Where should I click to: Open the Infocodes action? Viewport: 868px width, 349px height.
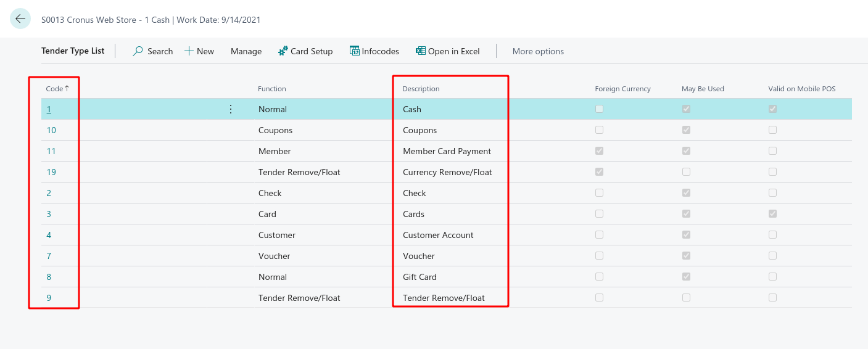[374, 51]
